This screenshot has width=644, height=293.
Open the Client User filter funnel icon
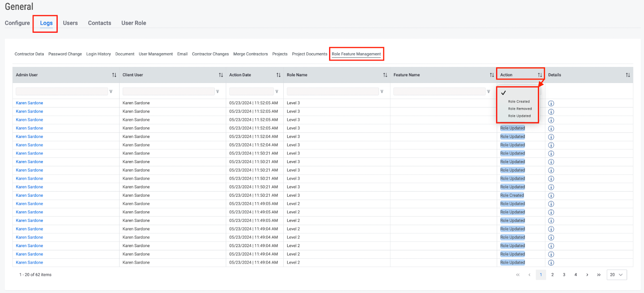217,92
